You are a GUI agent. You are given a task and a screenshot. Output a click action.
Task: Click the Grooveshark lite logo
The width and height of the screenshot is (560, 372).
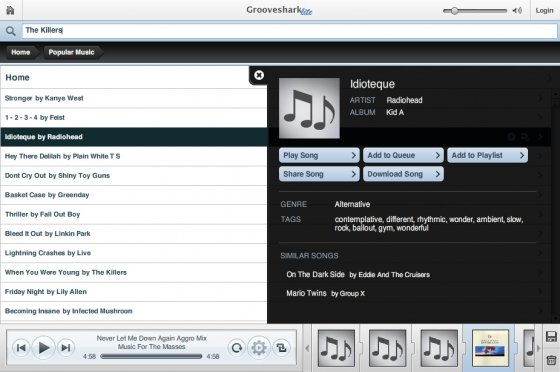pos(279,10)
